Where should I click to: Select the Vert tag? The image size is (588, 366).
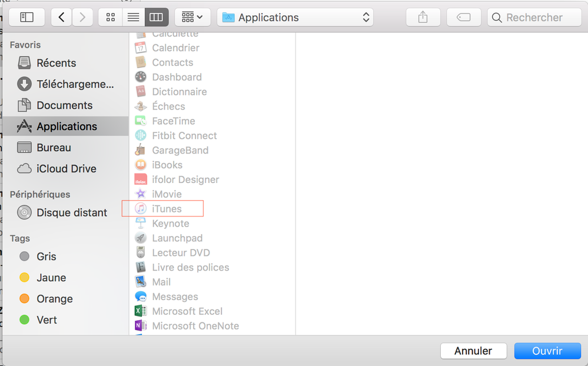(65, 320)
